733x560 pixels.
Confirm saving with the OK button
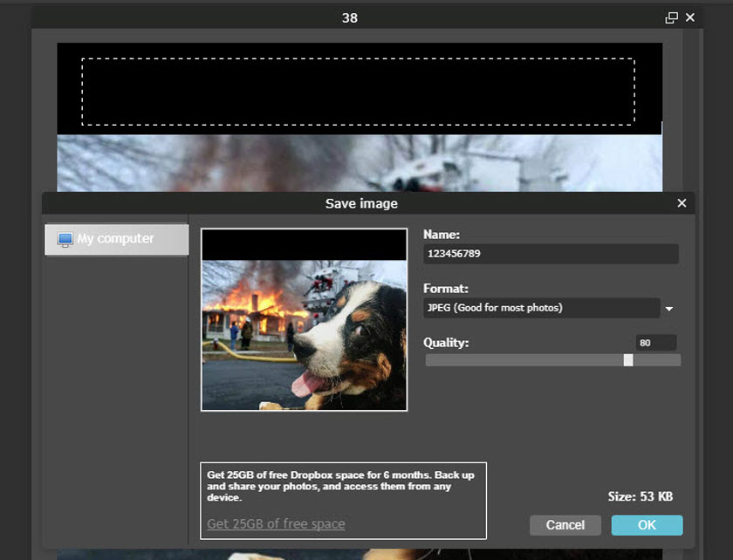coord(647,525)
